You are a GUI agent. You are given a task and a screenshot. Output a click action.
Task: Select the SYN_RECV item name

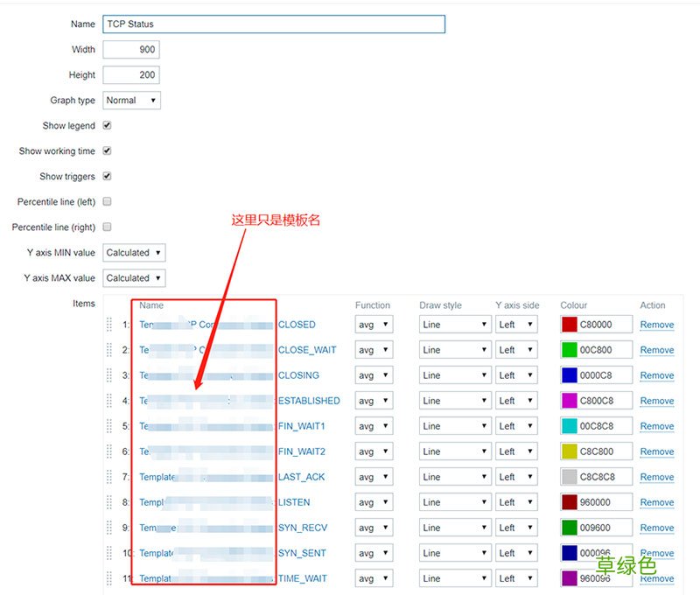(219, 528)
